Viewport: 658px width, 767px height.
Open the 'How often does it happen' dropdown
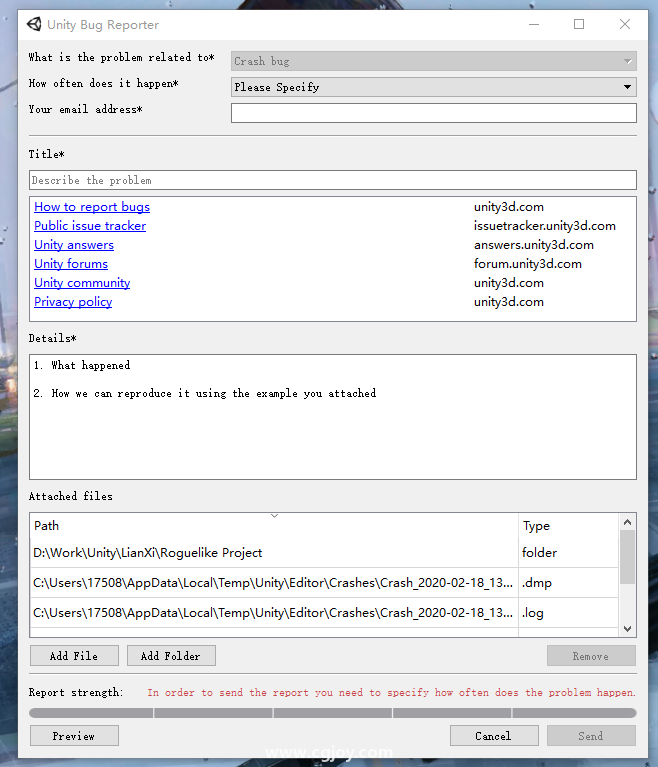click(433, 87)
